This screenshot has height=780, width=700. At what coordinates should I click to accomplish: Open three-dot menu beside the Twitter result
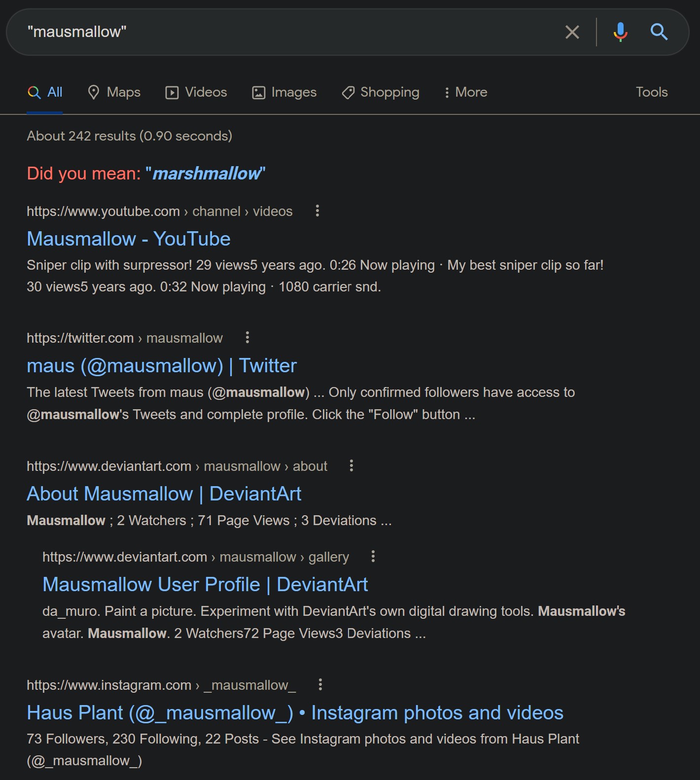tap(247, 338)
